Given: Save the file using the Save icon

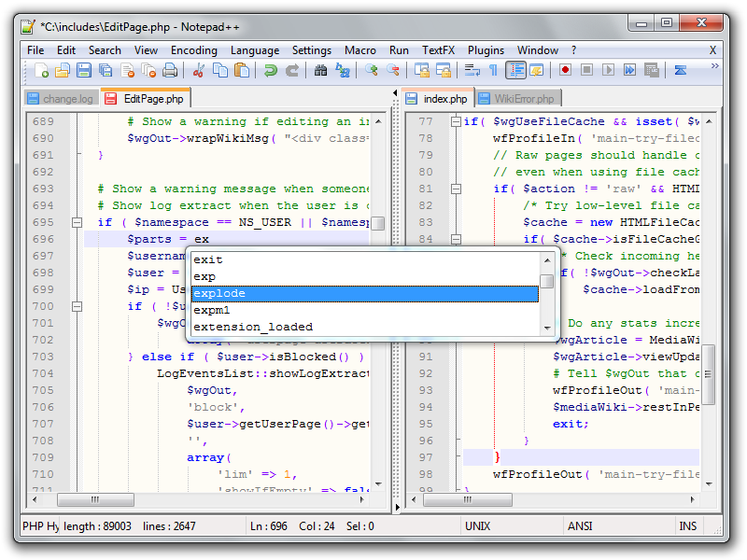Looking at the screenshot, I should [x=84, y=70].
